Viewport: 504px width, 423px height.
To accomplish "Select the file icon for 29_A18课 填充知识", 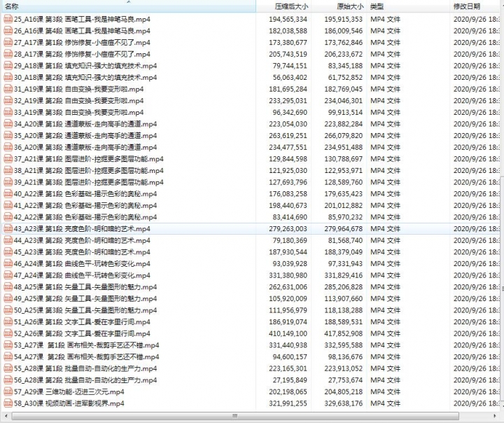I will (x=8, y=66).
